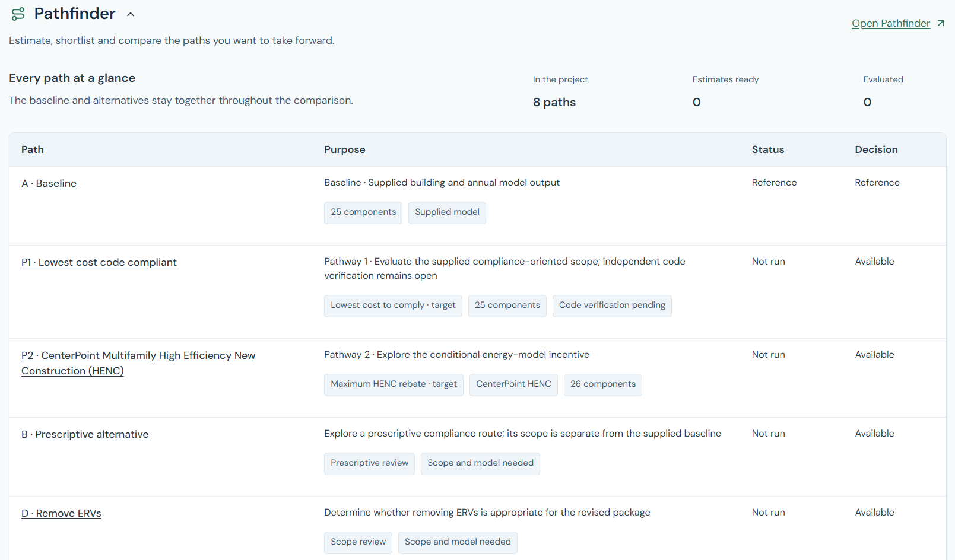Collapse the Pathfinder section chevron

pyautogui.click(x=131, y=14)
